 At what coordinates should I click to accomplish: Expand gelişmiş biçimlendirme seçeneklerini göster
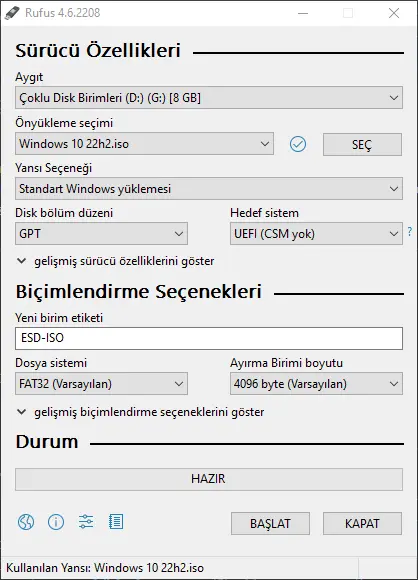(x=141, y=412)
